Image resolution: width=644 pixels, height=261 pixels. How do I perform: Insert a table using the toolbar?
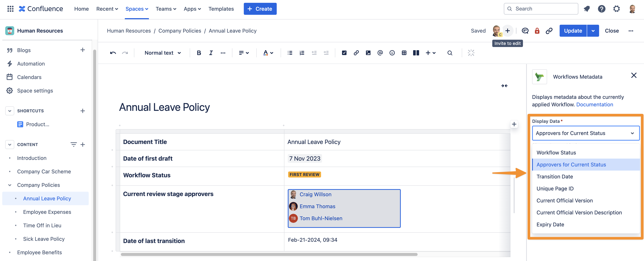404,53
